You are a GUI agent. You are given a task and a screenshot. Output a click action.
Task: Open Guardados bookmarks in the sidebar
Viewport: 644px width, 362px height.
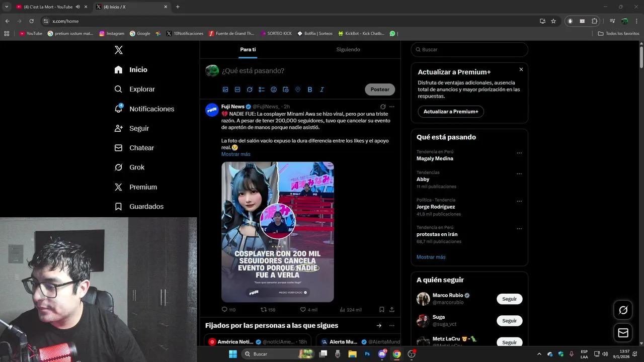tap(139, 207)
